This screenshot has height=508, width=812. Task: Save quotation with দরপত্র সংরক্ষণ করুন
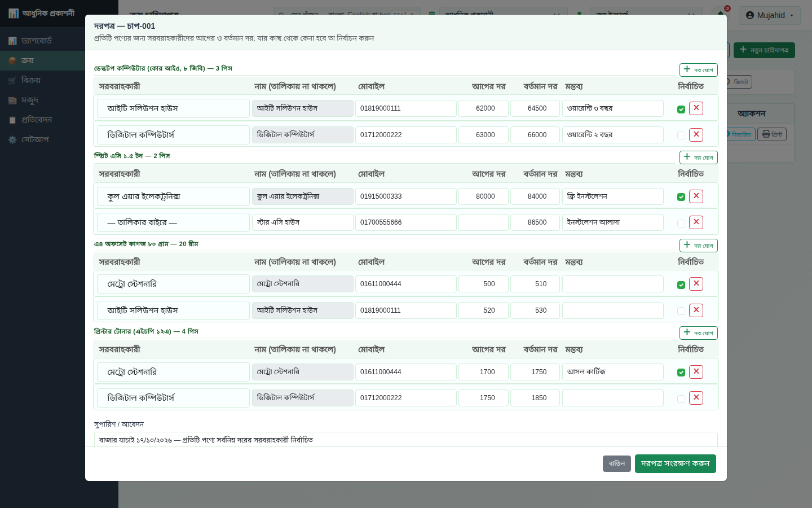click(x=676, y=463)
